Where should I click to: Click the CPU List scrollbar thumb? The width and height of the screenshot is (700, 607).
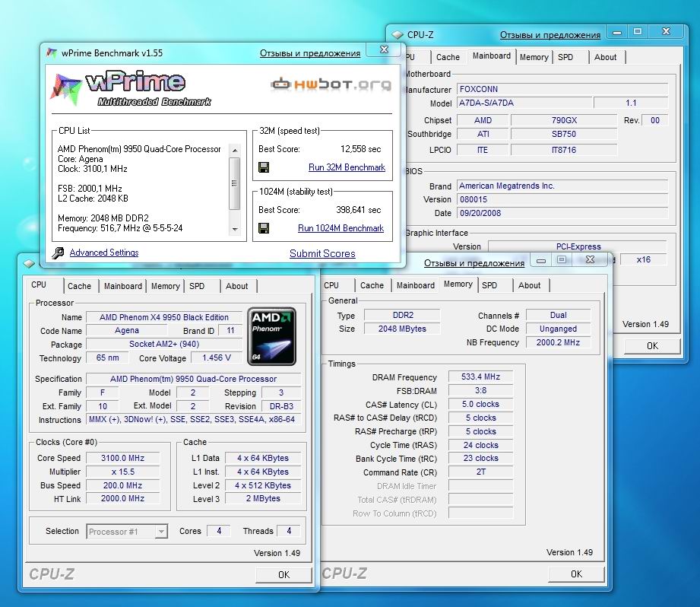(235, 183)
